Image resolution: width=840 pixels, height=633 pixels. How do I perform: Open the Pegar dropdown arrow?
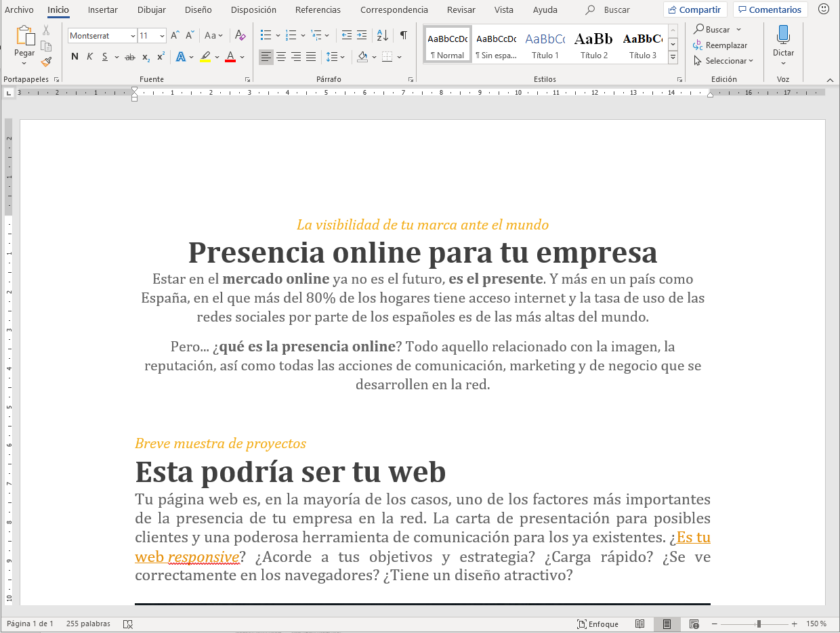point(24,63)
